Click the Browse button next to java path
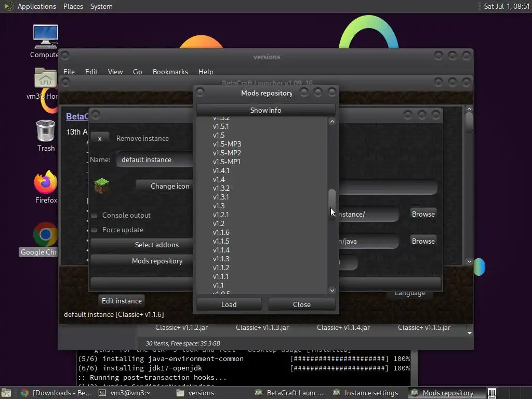 pyautogui.click(x=423, y=241)
